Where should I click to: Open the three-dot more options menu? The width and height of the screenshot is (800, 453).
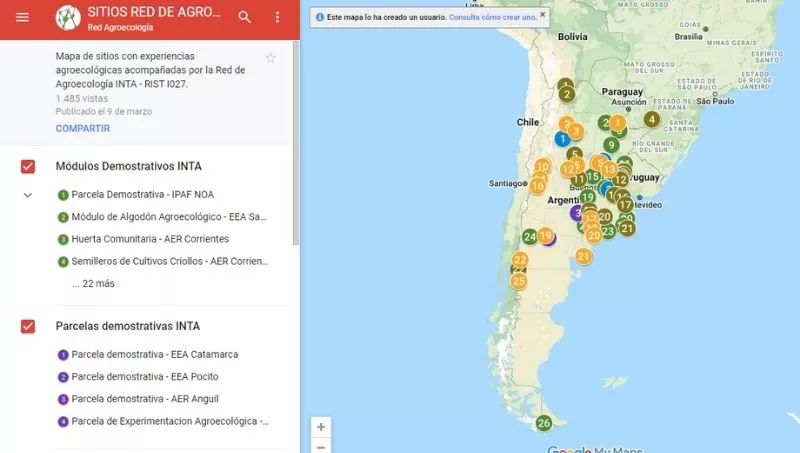tap(278, 17)
